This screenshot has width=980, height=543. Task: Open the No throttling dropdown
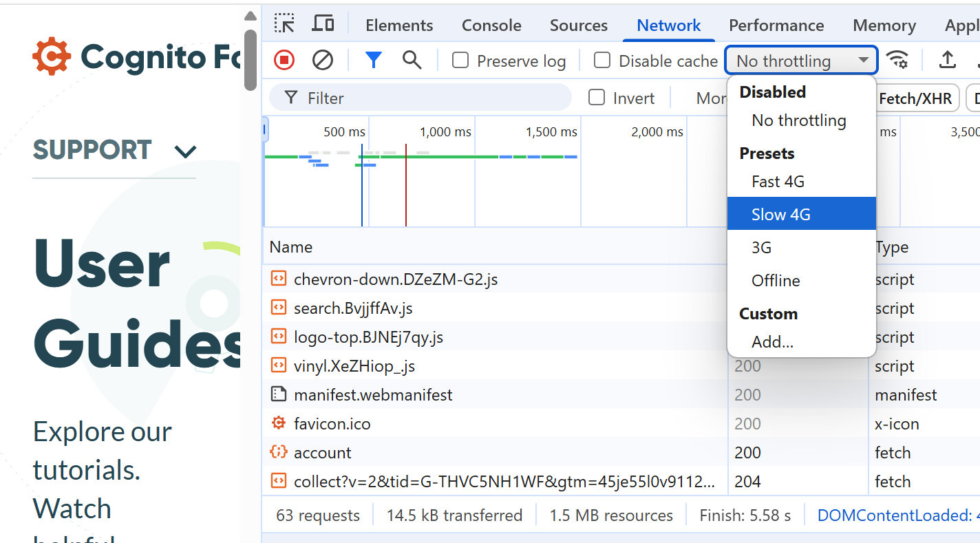tap(800, 60)
